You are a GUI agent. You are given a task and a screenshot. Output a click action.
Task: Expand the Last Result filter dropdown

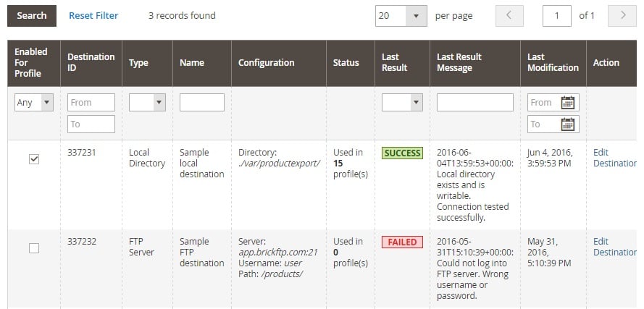[402, 103]
